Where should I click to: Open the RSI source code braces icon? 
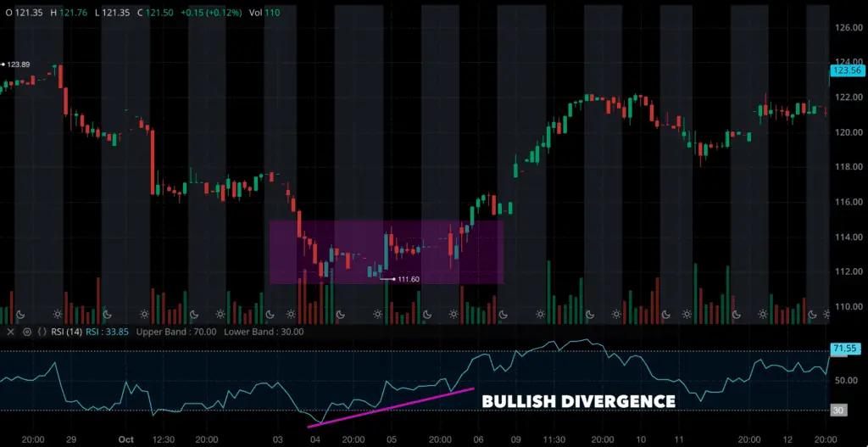pyautogui.click(x=42, y=332)
